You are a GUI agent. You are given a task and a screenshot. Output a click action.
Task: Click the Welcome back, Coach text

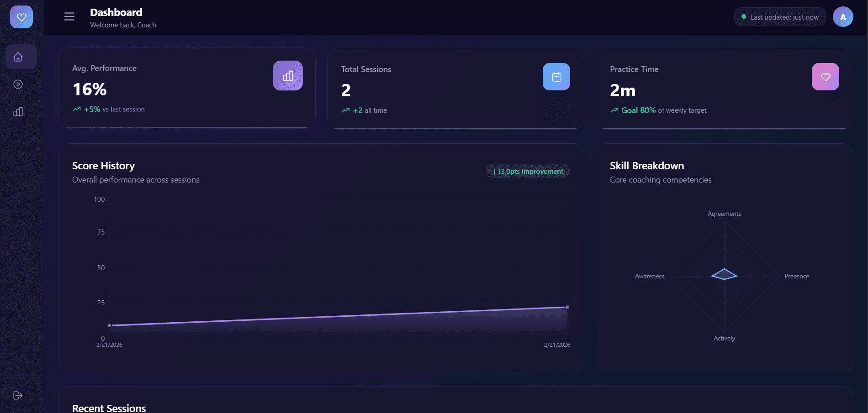tap(123, 25)
